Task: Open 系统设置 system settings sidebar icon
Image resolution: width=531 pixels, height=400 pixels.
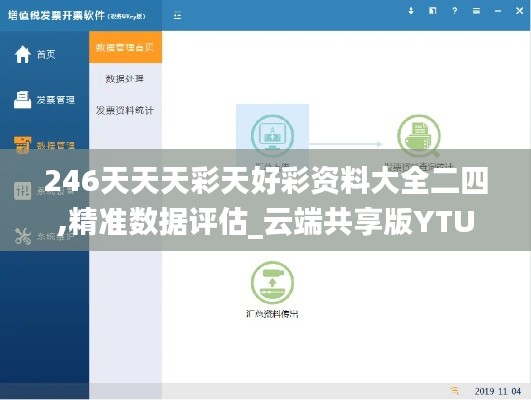Action: pos(23,191)
